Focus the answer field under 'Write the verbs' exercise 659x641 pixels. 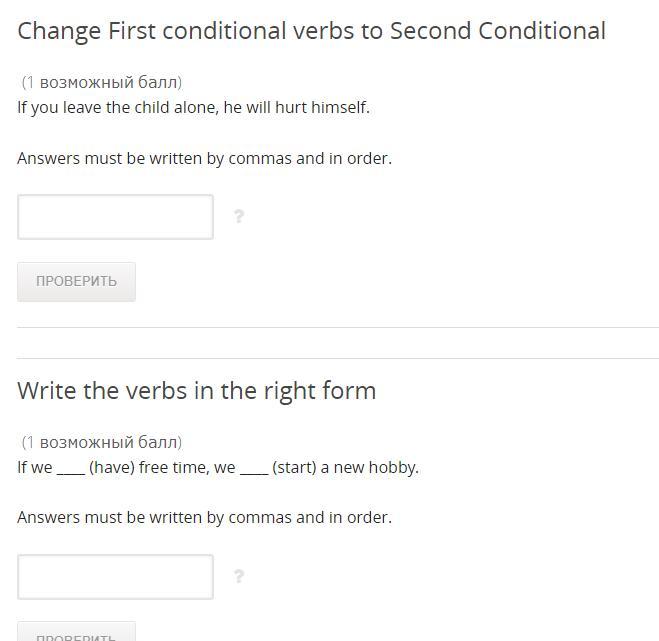pyautogui.click(x=115, y=577)
